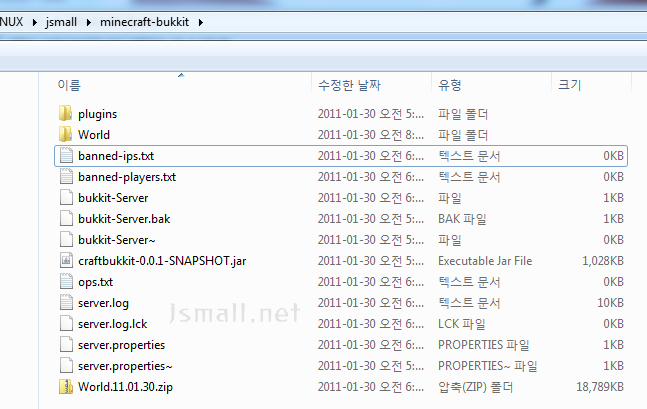The width and height of the screenshot is (647, 409).
Task: Click LCK 파일 type cell
Action: click(x=462, y=324)
